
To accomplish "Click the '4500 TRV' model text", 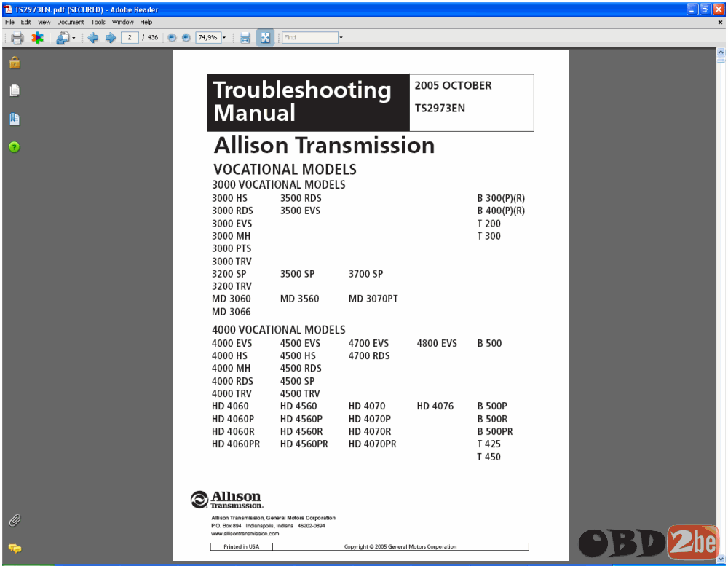I will coord(300,393).
